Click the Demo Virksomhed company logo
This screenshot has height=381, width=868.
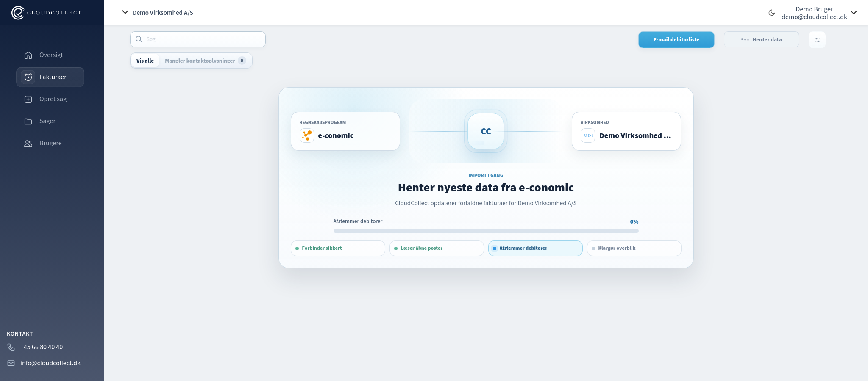pos(588,135)
